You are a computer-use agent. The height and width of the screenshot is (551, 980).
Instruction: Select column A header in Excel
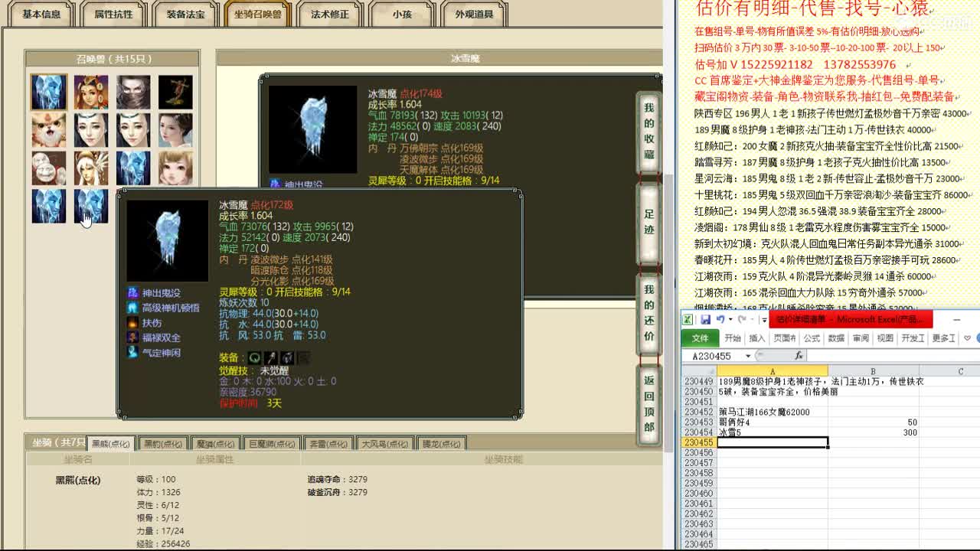pyautogui.click(x=773, y=371)
